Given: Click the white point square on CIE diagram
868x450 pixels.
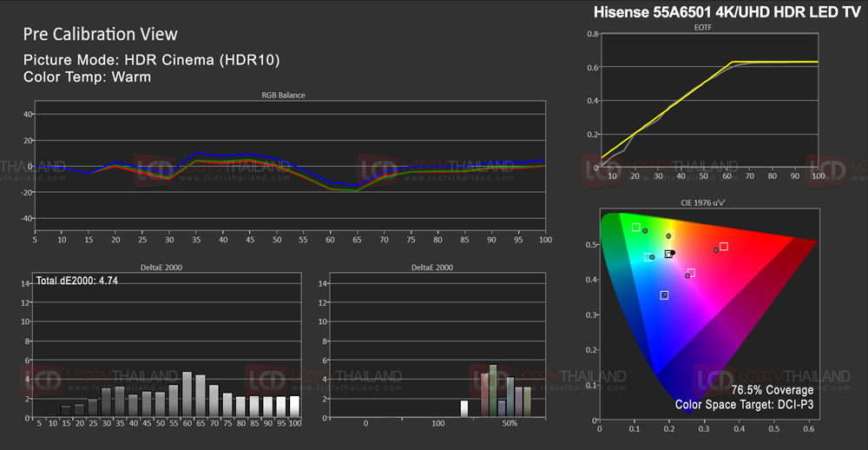Looking at the screenshot, I should [668, 255].
